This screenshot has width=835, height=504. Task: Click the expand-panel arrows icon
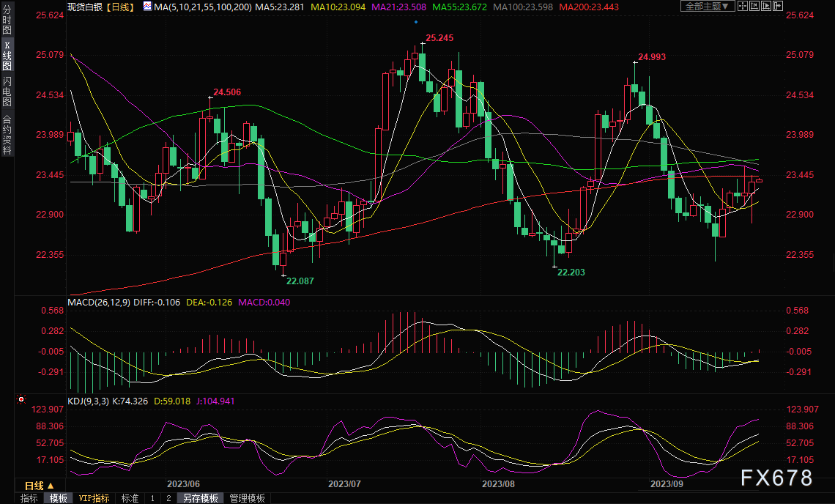778,7
